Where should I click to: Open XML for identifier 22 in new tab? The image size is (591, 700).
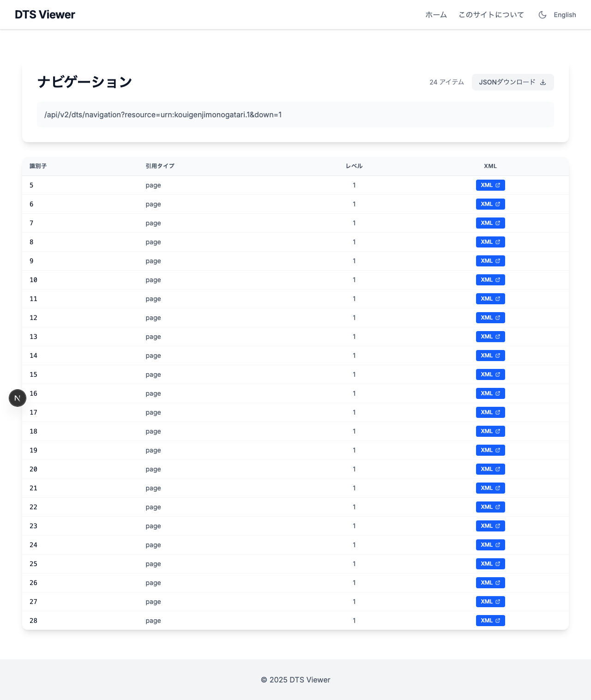coord(490,507)
